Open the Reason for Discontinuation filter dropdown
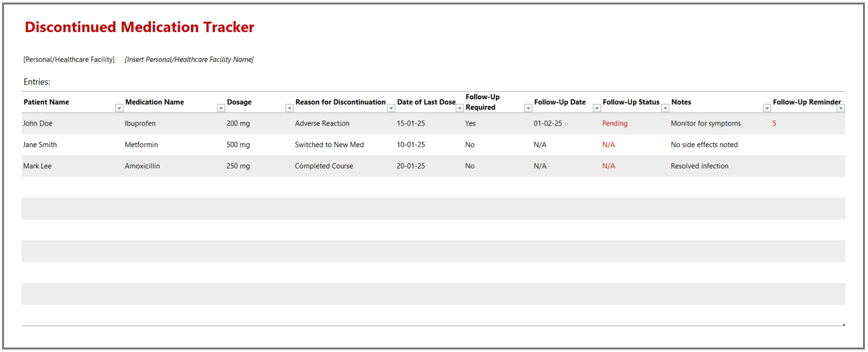The height and width of the screenshot is (352, 868). coord(391,108)
